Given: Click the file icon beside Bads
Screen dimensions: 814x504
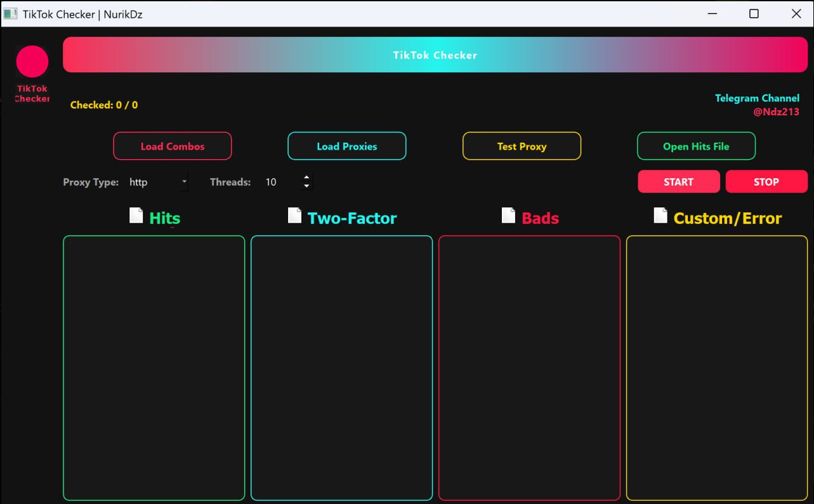Looking at the screenshot, I should (508, 216).
